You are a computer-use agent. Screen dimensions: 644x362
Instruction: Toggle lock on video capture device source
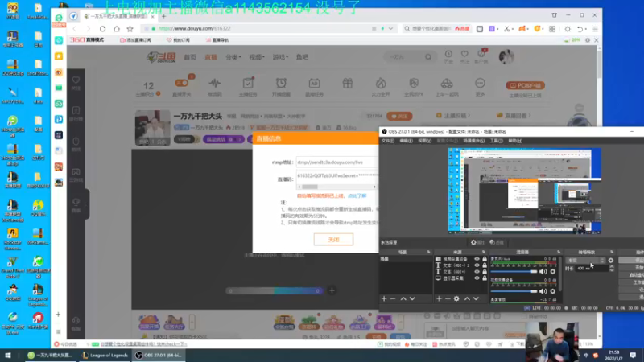pos(485,259)
